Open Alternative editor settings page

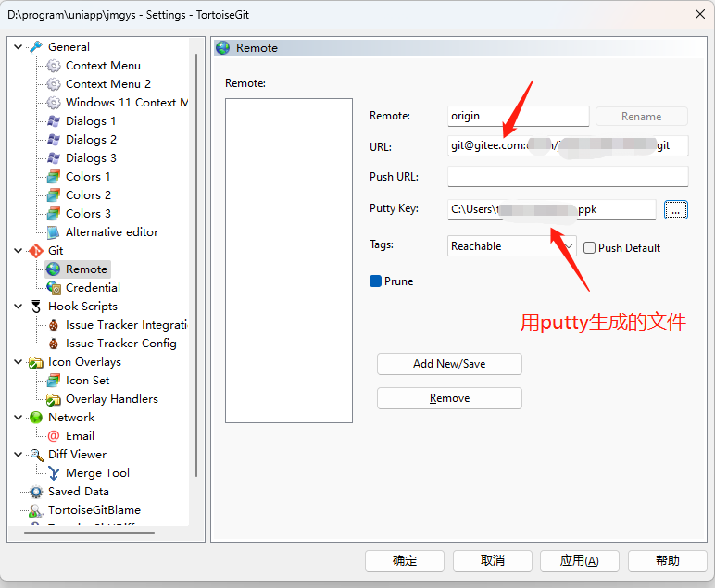coord(112,232)
